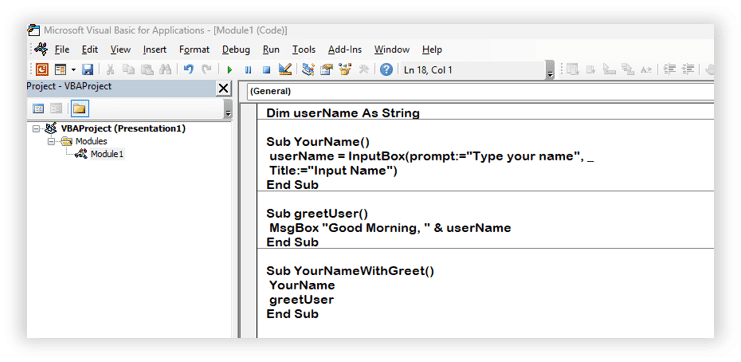Click the line 'Dim userName As String'
This screenshot has height=362, width=741.
point(343,113)
